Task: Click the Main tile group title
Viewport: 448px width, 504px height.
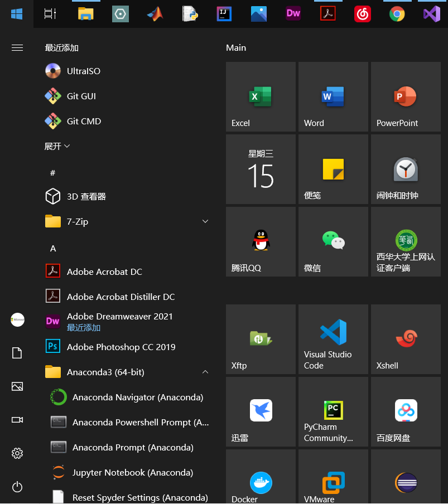Action: [236, 48]
